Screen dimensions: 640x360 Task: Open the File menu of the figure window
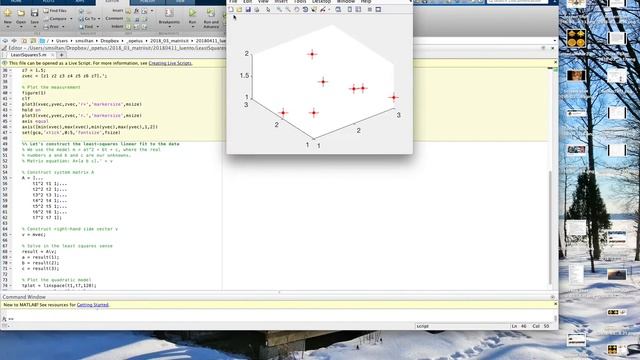[233, 2]
